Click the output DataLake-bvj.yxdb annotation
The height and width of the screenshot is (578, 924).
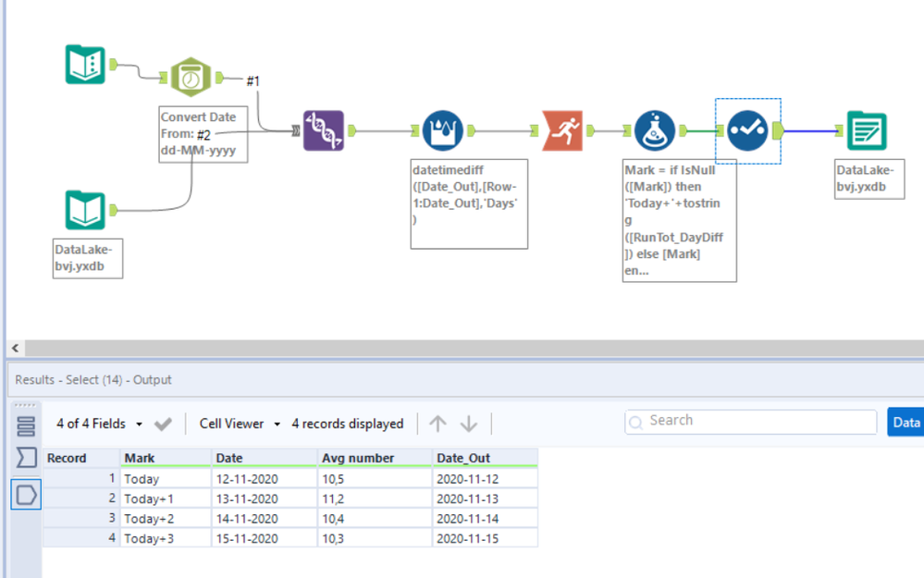pyautogui.click(x=869, y=179)
